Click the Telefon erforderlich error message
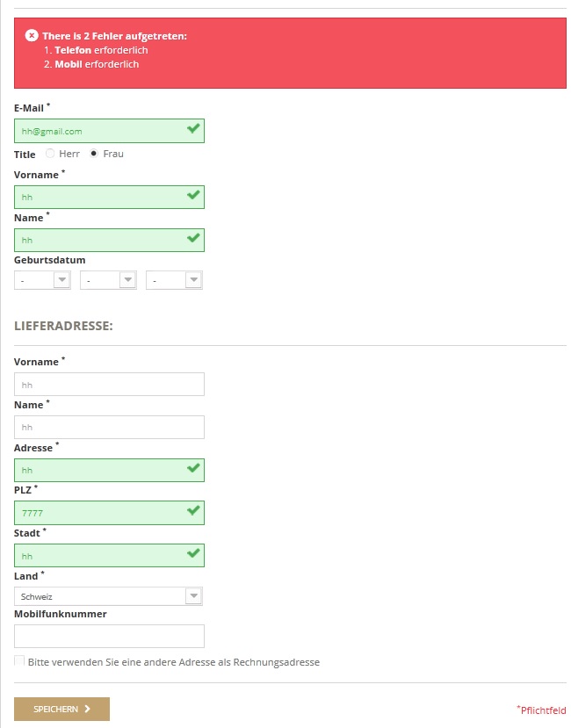The image size is (571, 728). [101, 50]
